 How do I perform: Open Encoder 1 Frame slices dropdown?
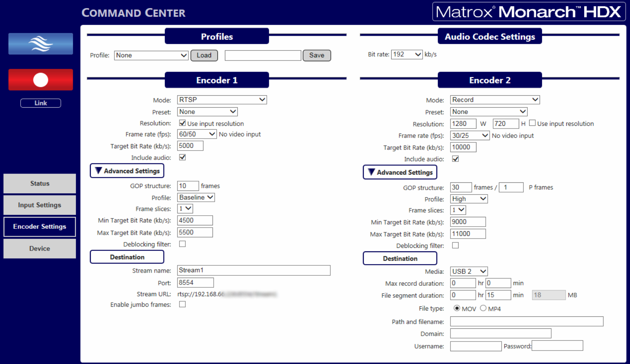click(185, 209)
